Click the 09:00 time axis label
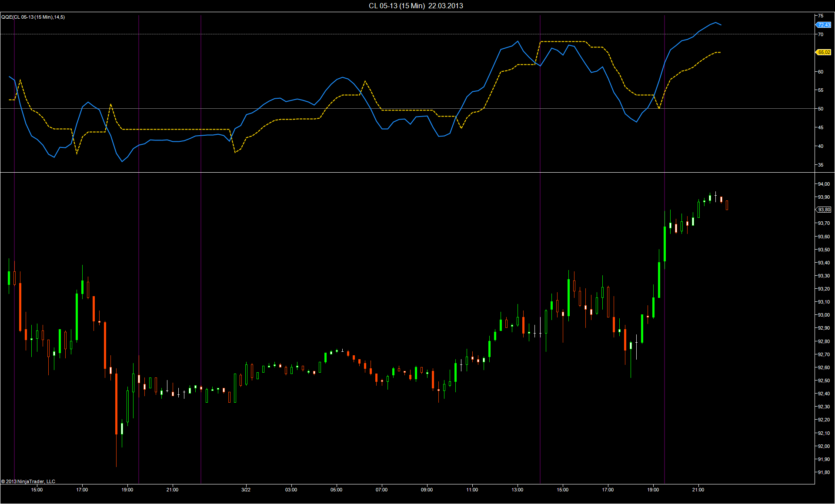This screenshot has height=504, width=835. click(427, 490)
